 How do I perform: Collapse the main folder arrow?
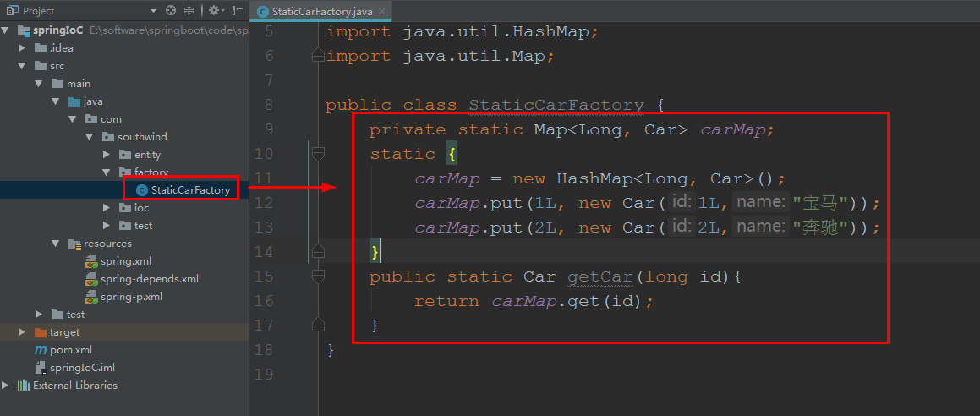point(39,83)
